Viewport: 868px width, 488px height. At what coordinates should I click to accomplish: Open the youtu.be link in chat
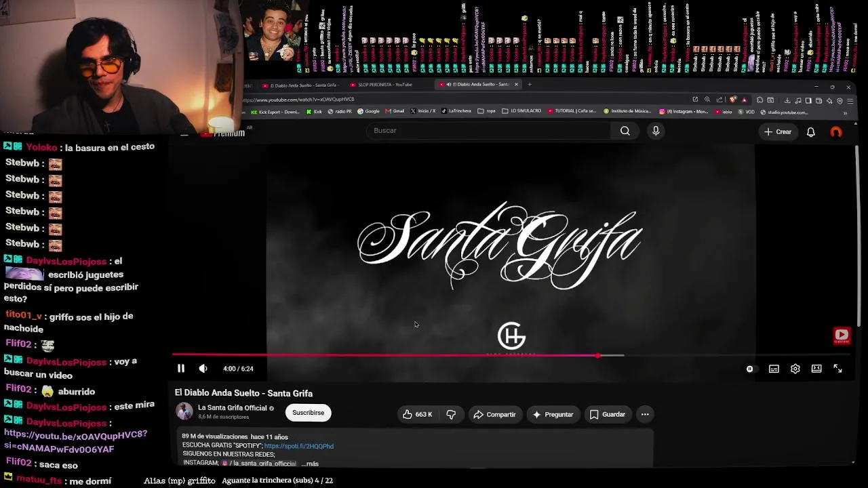(75, 441)
